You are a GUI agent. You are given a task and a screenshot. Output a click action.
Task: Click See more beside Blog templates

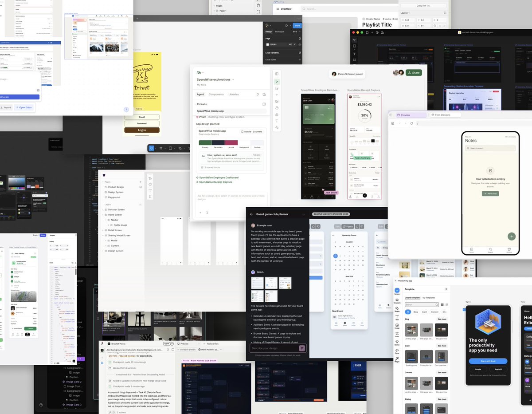(x=442, y=319)
